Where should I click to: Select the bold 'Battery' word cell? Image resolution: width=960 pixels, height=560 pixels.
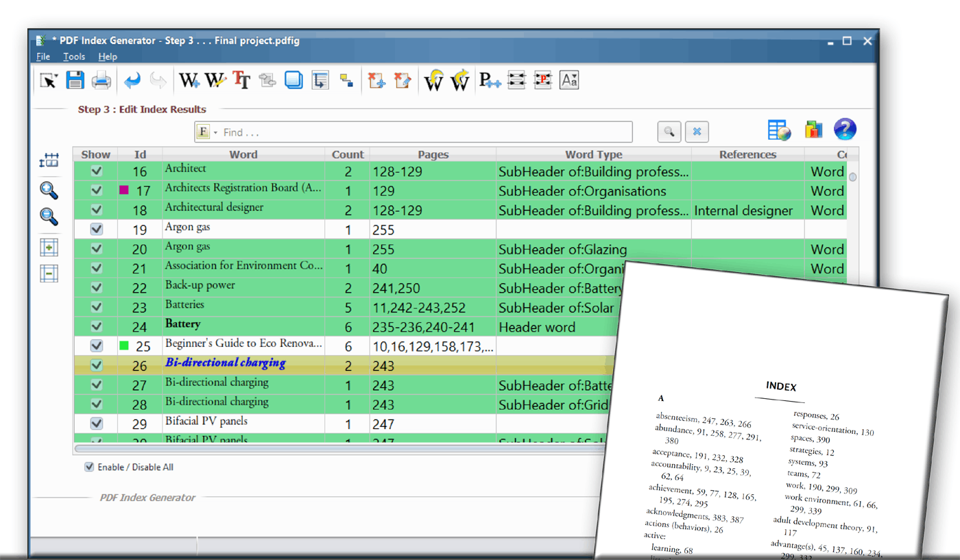point(243,326)
